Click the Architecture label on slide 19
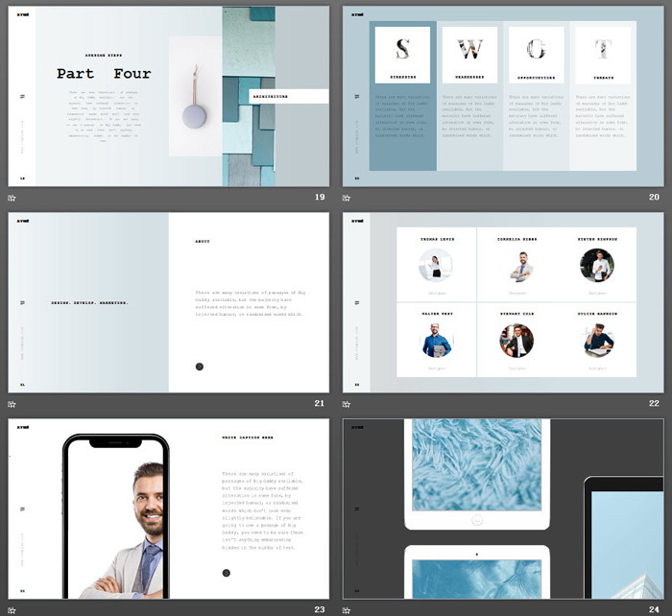Screen dimensions: 672x616 point(288,97)
